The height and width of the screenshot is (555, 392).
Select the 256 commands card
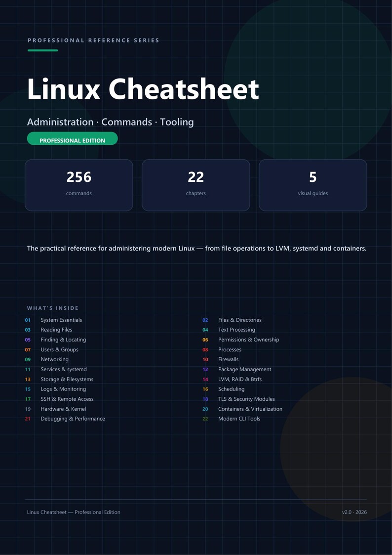click(x=79, y=185)
